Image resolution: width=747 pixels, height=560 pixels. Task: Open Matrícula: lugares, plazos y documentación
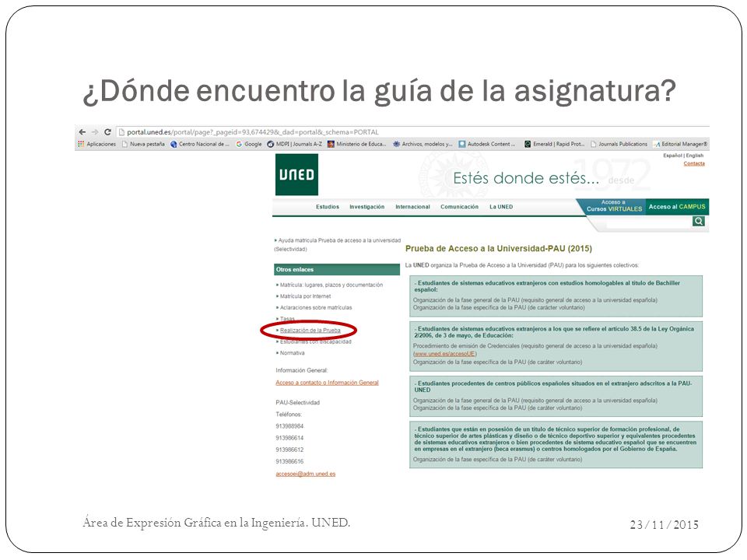[x=331, y=285]
